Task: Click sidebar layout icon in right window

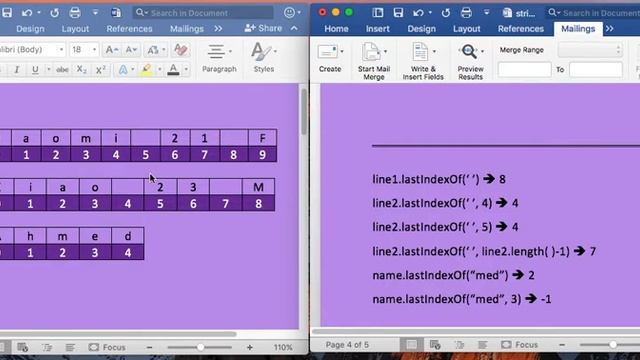Action: click(378, 13)
